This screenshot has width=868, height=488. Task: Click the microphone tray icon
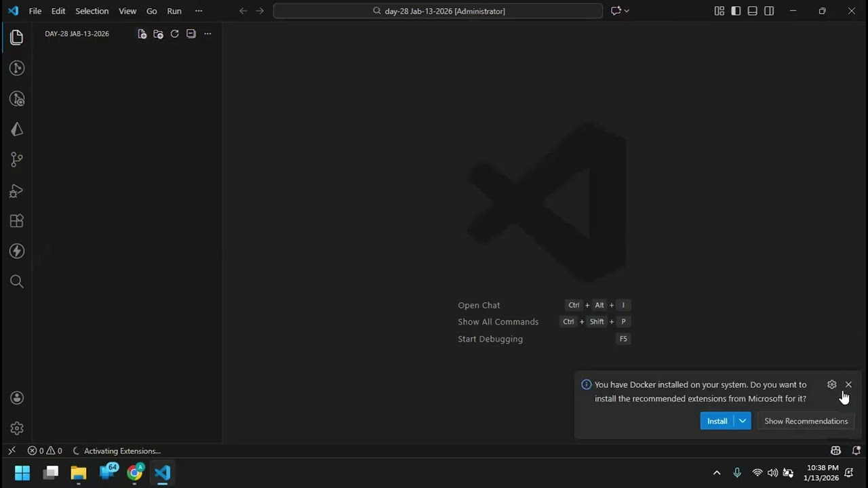coord(737,472)
